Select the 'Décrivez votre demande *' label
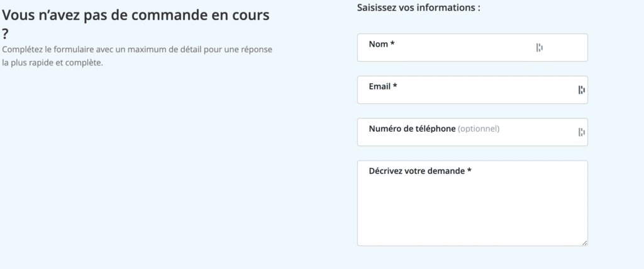 click(419, 171)
